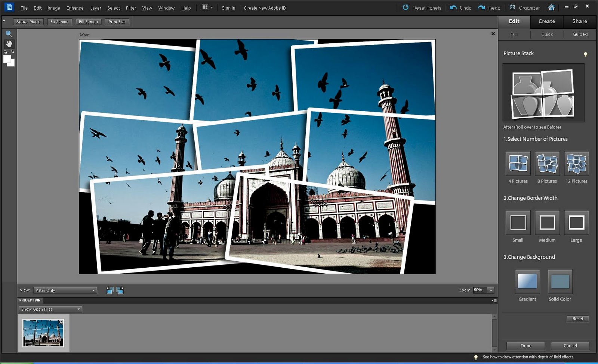The height and width of the screenshot is (364, 598).
Task: Select the Hand tool
Action: tap(9, 44)
